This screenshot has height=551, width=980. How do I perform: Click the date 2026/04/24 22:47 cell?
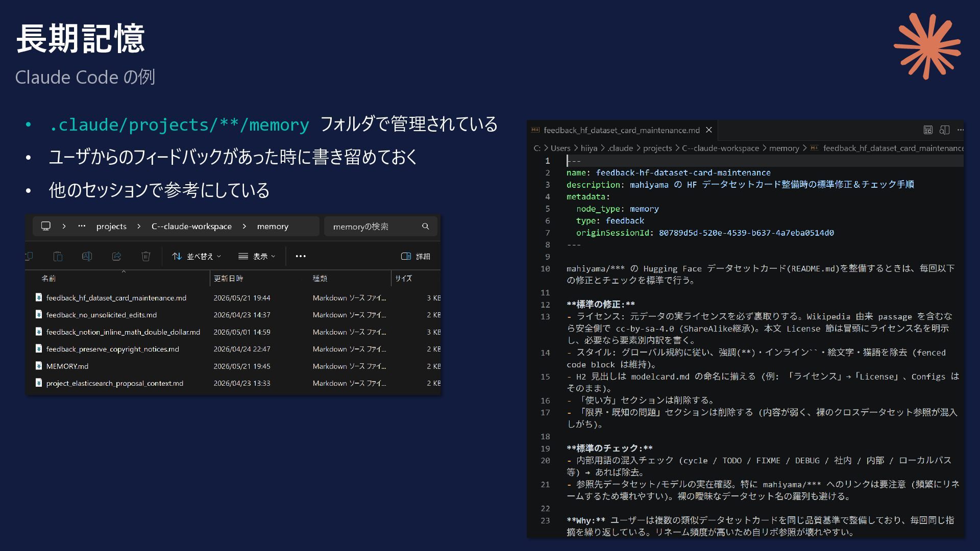click(242, 349)
